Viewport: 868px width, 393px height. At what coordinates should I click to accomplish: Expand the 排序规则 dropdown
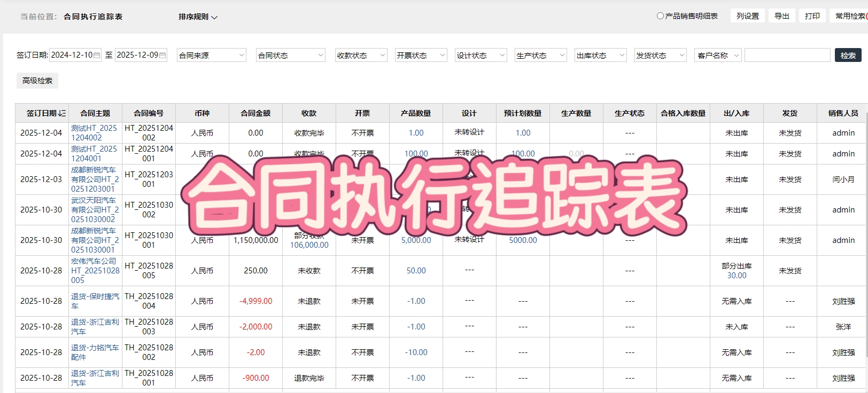coord(198,17)
